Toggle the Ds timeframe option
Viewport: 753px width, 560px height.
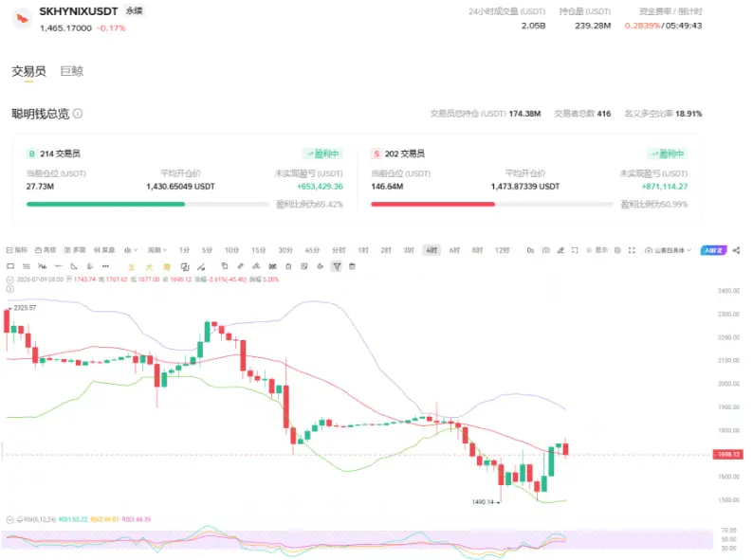point(530,250)
